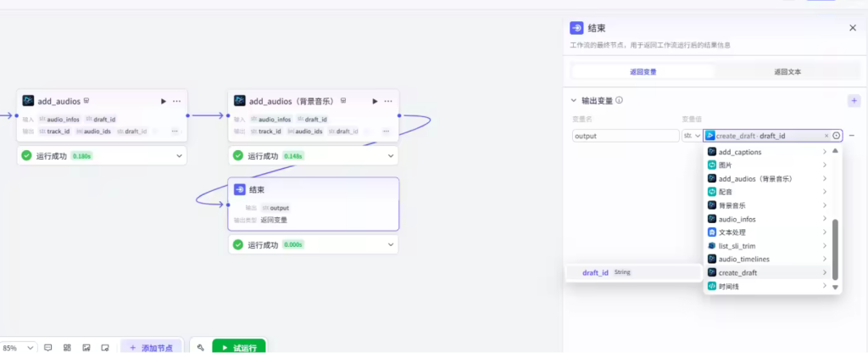Collapse the 输出变量 section
This screenshot has width=868, height=353.
click(x=574, y=100)
